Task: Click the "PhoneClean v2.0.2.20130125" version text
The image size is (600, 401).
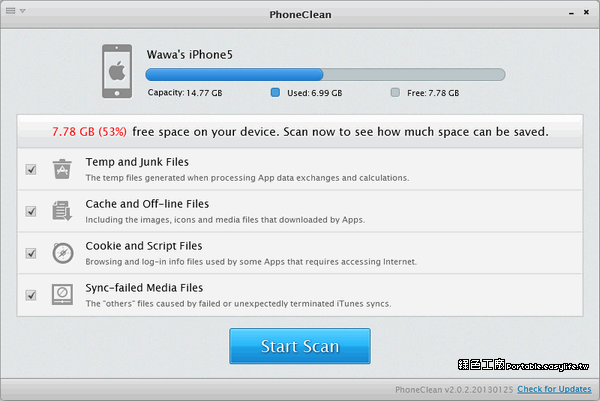Action: [x=454, y=390]
